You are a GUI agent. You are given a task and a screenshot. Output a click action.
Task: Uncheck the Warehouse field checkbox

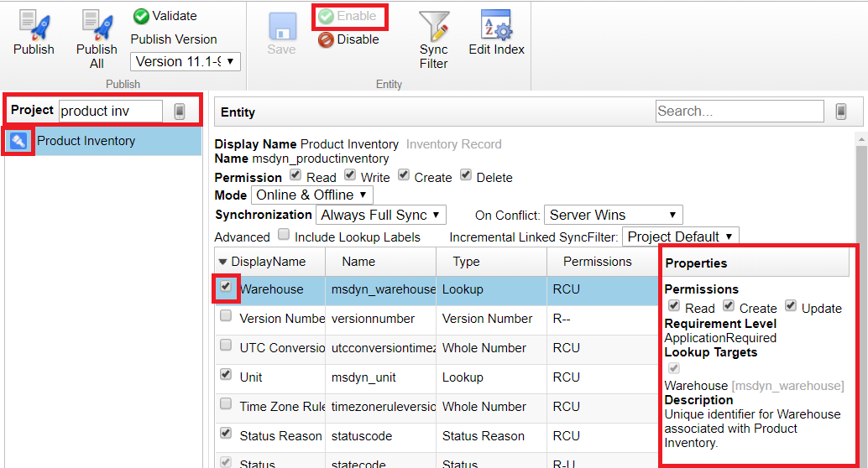point(226,287)
